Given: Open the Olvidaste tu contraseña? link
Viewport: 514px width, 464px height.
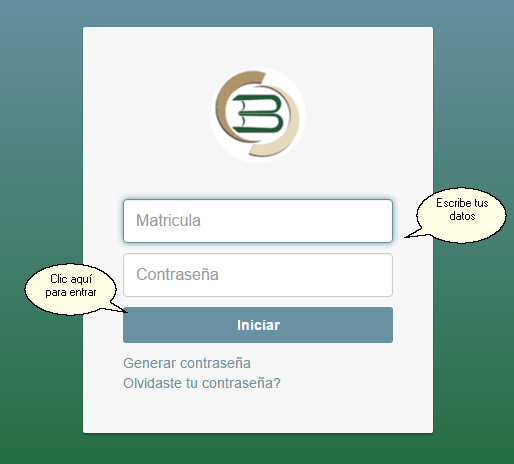Looking at the screenshot, I should coord(202,383).
